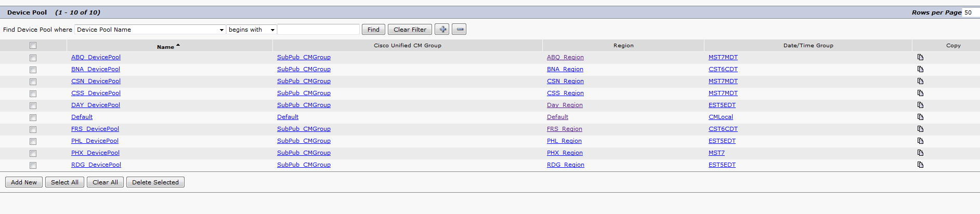Check the CSN_DevicePool row checkbox
The image size is (980, 214).
point(33,82)
